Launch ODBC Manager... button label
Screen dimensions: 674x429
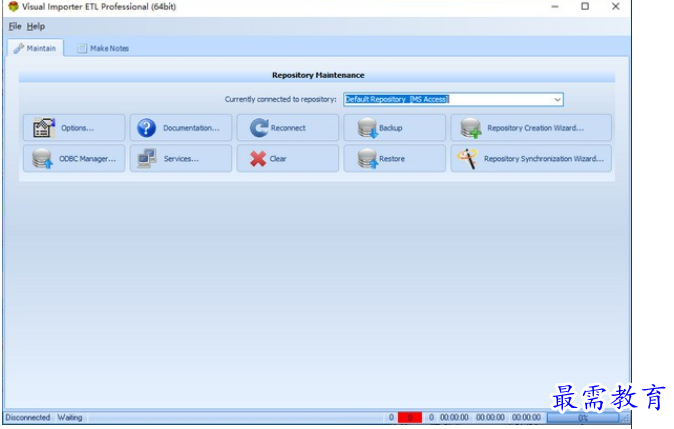(x=88, y=159)
